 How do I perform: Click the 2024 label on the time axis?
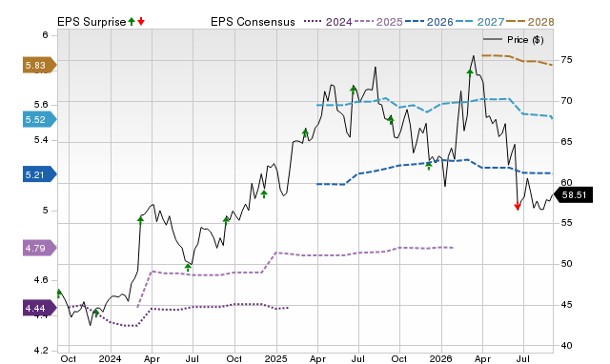tap(111, 358)
